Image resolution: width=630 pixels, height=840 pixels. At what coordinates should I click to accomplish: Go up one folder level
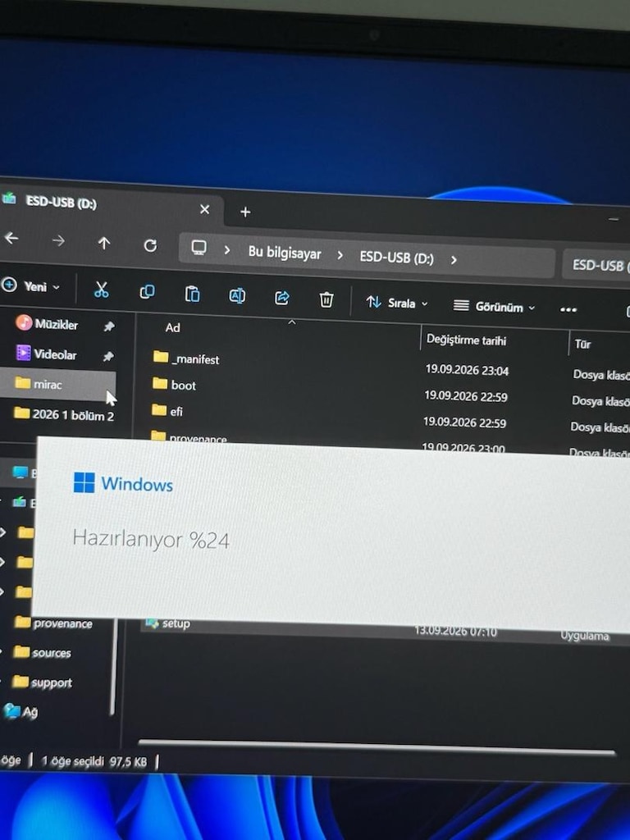click(x=104, y=243)
